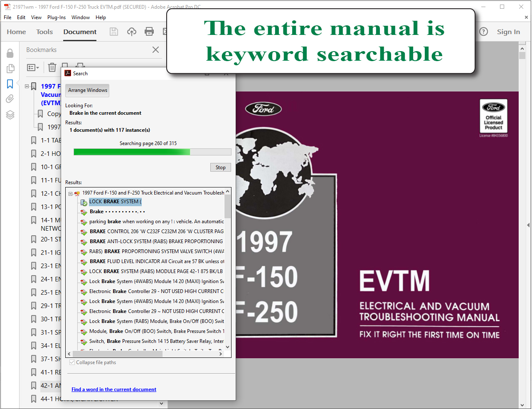Open the Help question mark icon
The image size is (532, 409).
483,32
